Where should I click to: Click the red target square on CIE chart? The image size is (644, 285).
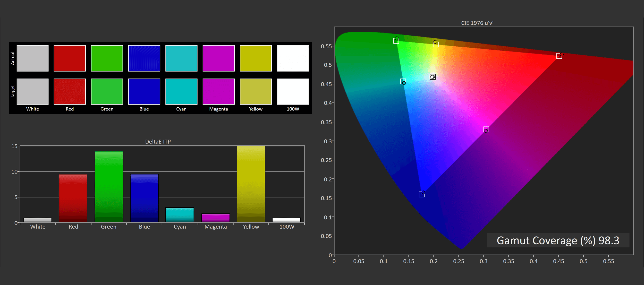click(559, 56)
